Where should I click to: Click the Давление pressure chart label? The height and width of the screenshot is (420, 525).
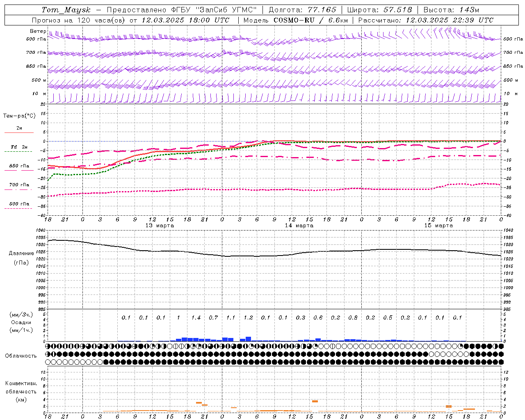(21, 253)
